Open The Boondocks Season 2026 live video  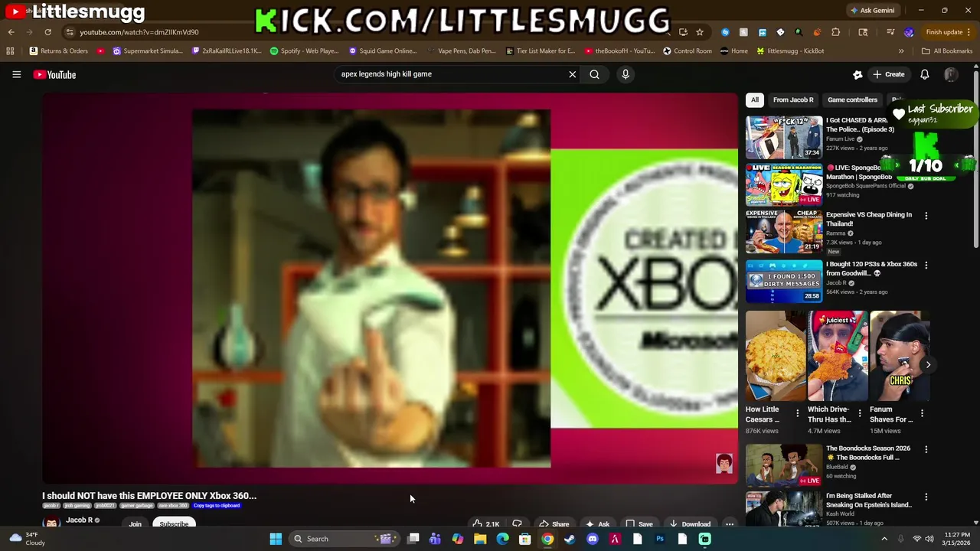pos(784,465)
